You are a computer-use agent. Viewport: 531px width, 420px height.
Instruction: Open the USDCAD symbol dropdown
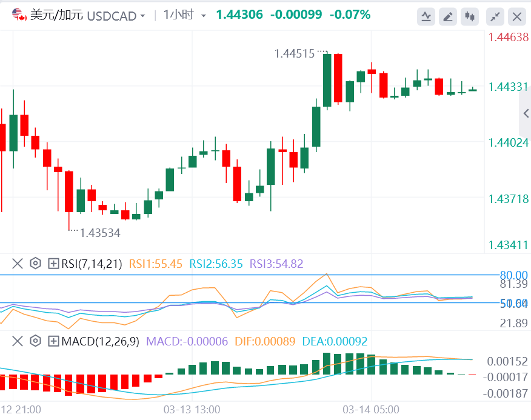[x=116, y=16]
